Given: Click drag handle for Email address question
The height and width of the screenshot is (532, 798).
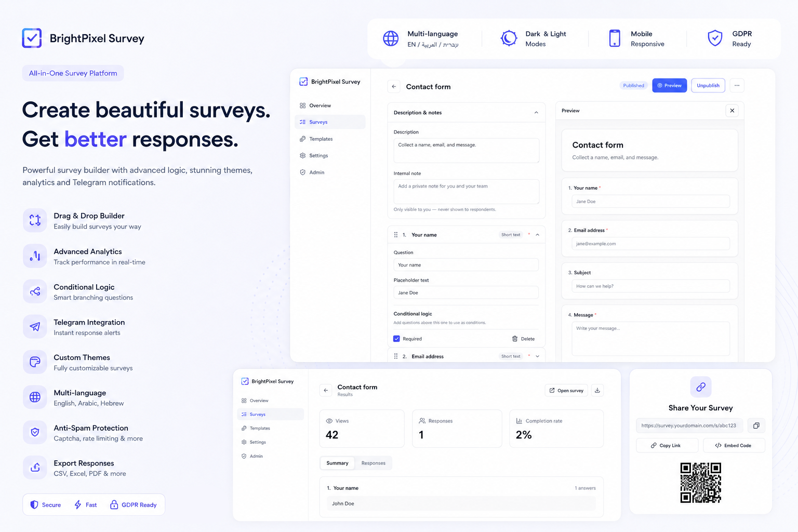Looking at the screenshot, I should (x=396, y=356).
